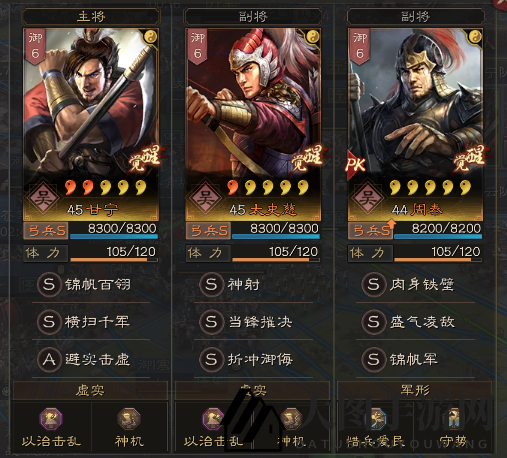This screenshot has height=458, width=507.
Task: Open the 以治击乱 icon under 太史慈
Action: coord(213,419)
